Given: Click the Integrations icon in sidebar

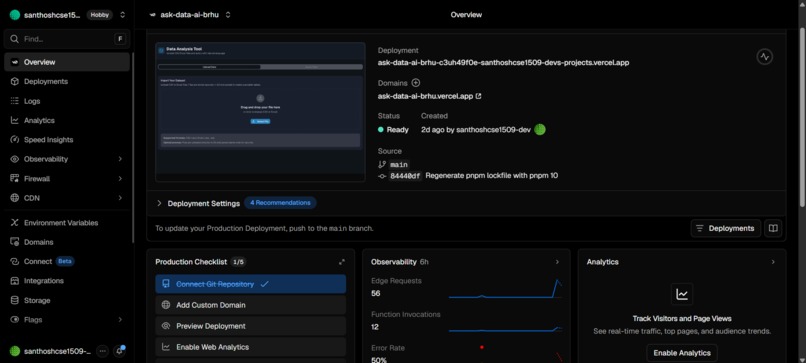Looking at the screenshot, I should point(14,281).
